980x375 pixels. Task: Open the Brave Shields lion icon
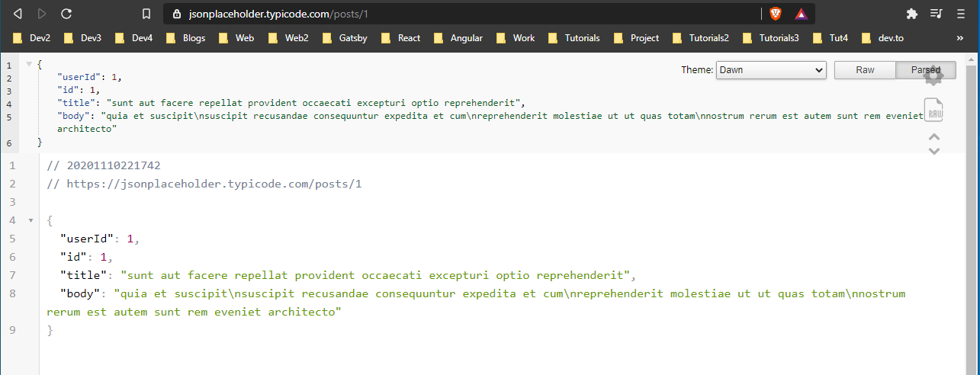click(x=776, y=14)
